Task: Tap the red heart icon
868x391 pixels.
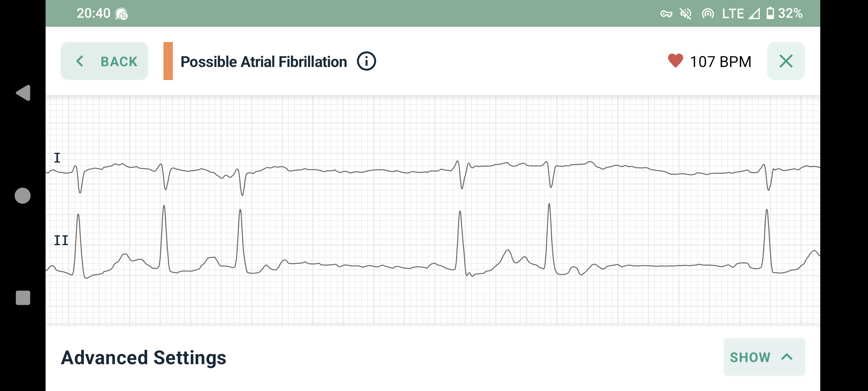Action: (x=675, y=61)
